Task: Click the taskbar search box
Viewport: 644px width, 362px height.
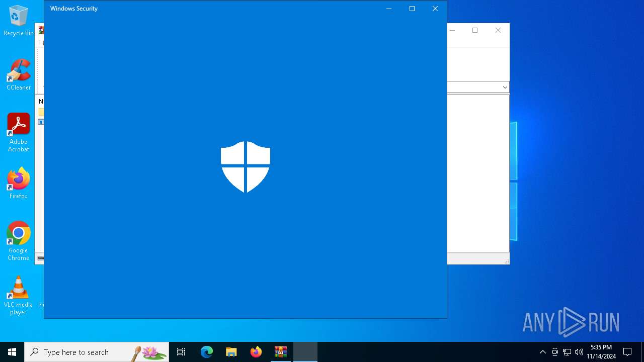Action: tap(97, 352)
